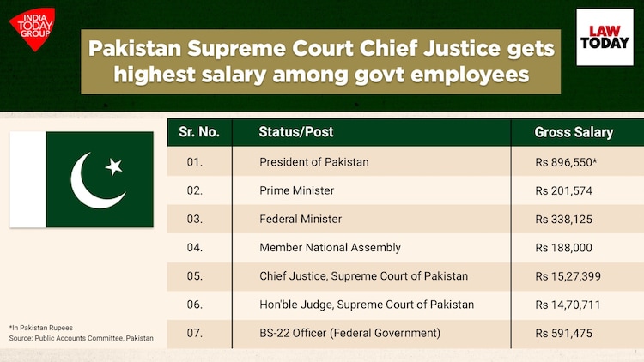Click the white stripe of the flag

27,179
